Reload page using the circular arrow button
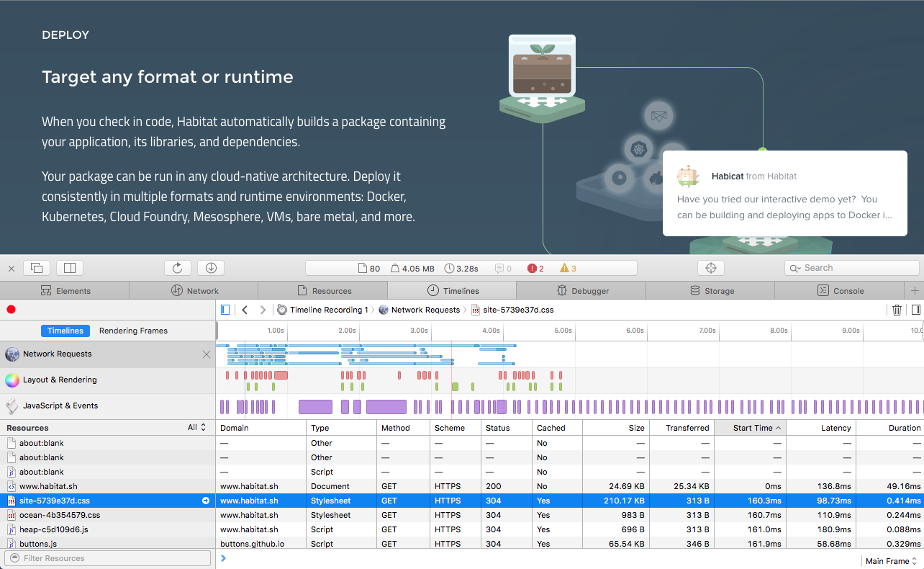Viewport: 924px width, 569px height. pyautogui.click(x=178, y=268)
